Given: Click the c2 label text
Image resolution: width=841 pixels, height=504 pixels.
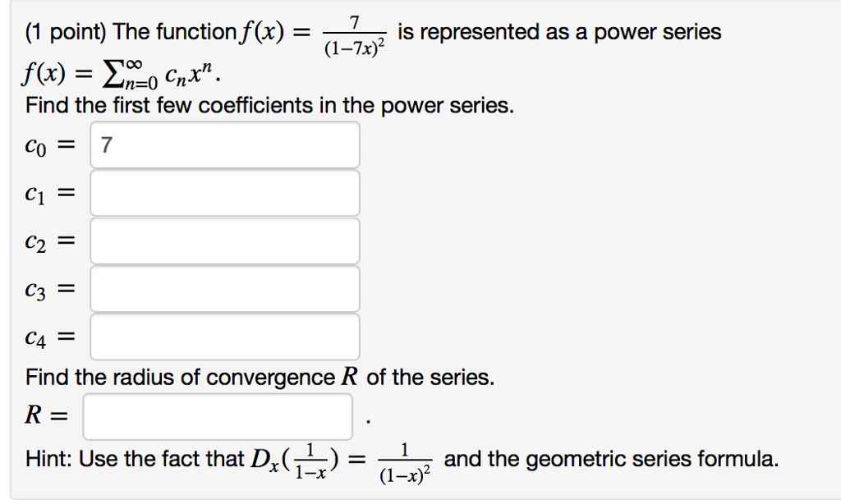Looking at the screenshot, I should click(41, 240).
